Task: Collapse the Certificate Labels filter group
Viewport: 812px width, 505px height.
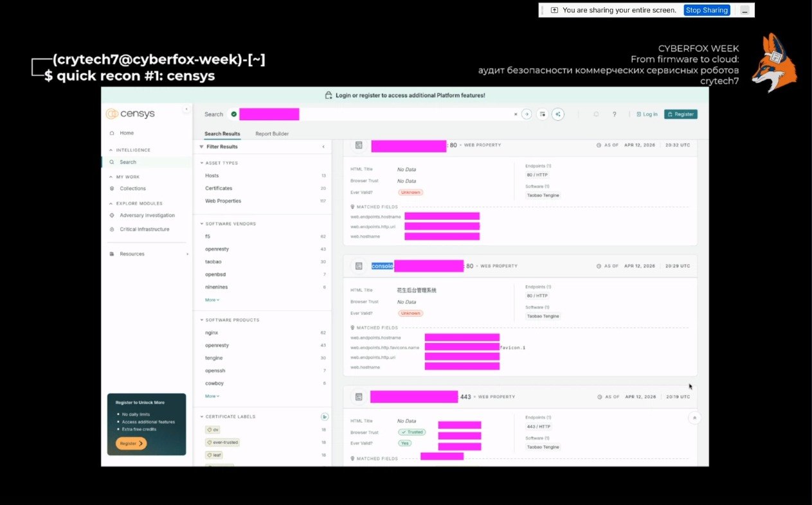Action: pyautogui.click(x=228, y=417)
